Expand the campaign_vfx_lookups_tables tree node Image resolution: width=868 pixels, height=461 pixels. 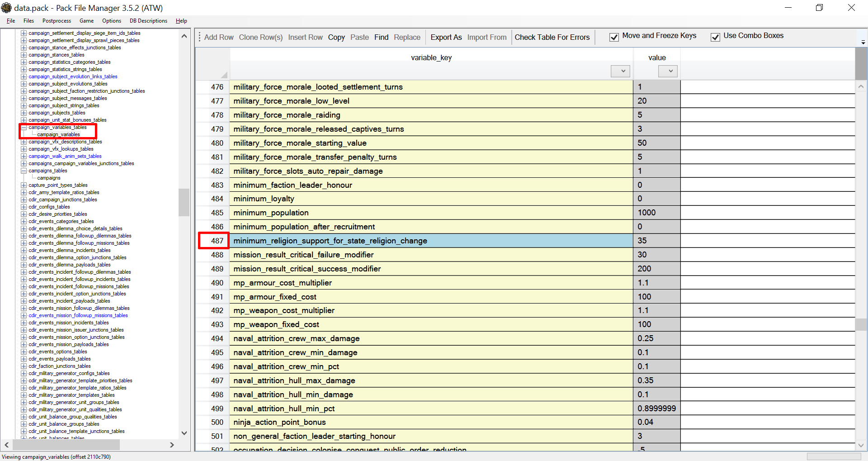click(24, 149)
